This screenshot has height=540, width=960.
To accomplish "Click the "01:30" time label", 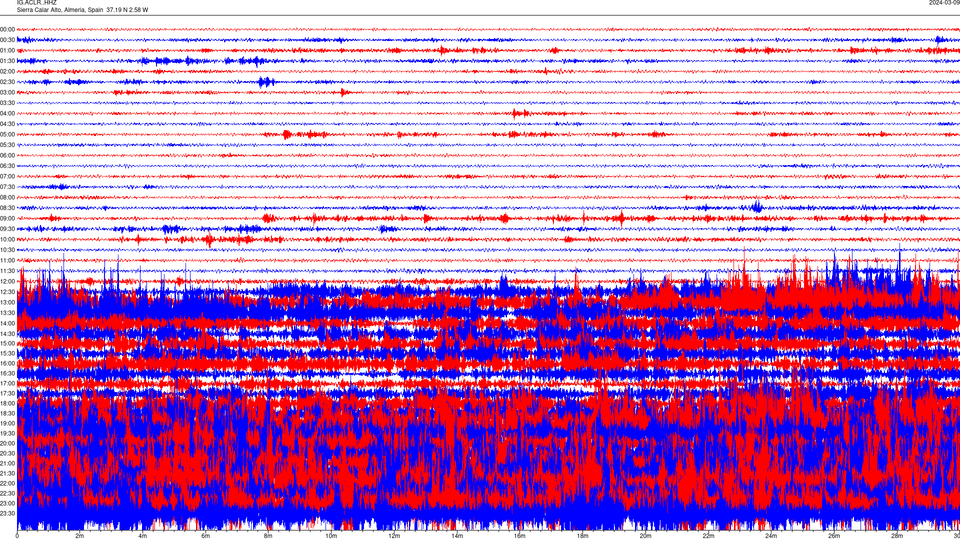I will [7, 61].
